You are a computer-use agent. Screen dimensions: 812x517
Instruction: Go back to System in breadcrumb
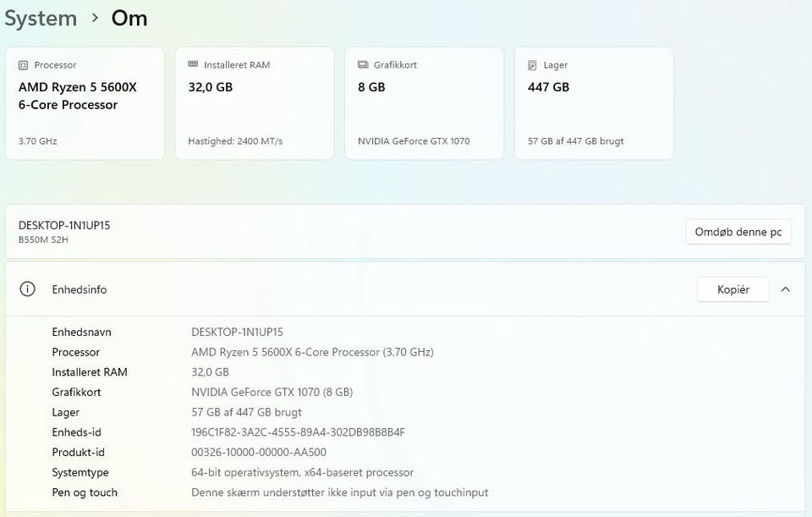tap(41, 19)
